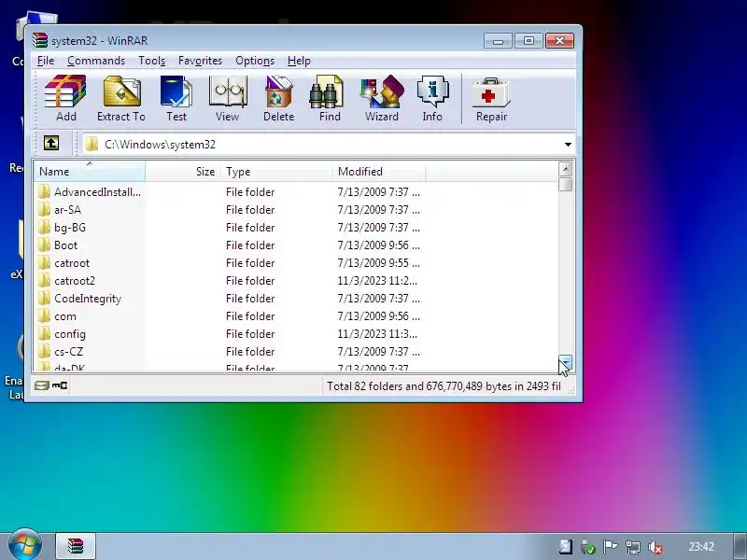Select the catroot2 folder icon
747x560 pixels.
pyautogui.click(x=44, y=281)
